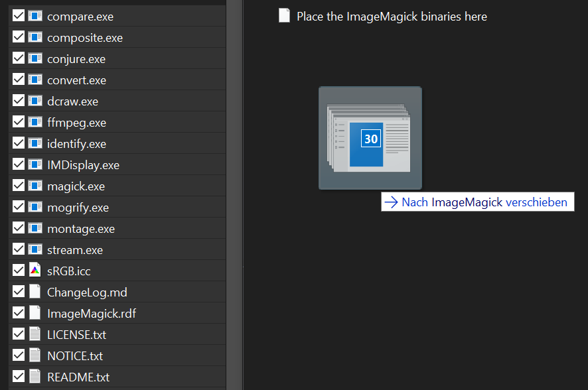588x390 pixels.
Task: Click the placeholder file icon in ImageMagick folder
Action: click(284, 16)
